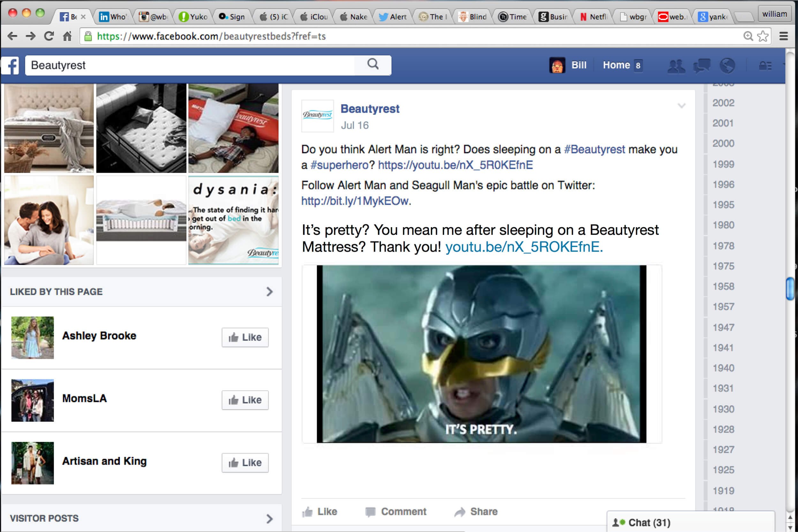Screen dimensions: 798x532
Task: Click Bill's profile picture in header
Action: (557, 65)
